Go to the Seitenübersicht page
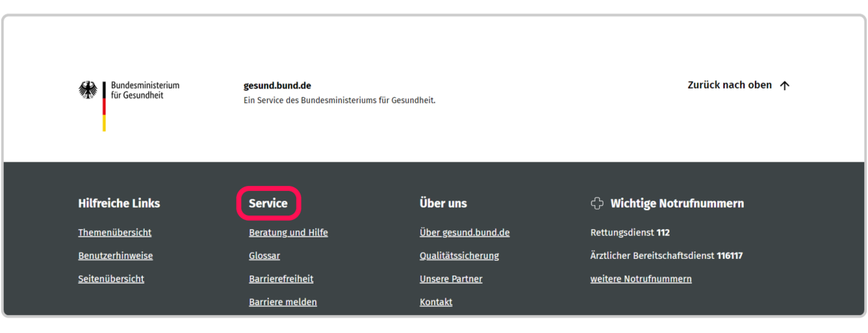 click(x=111, y=279)
